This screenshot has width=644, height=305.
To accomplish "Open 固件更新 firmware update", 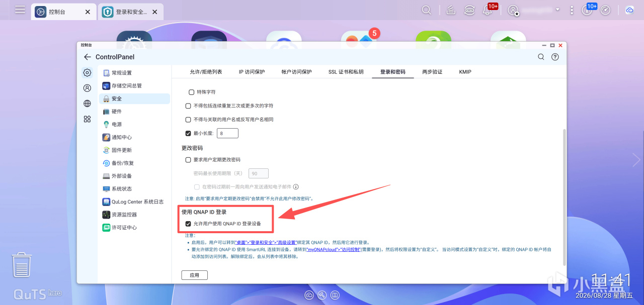I will click(x=134, y=150).
